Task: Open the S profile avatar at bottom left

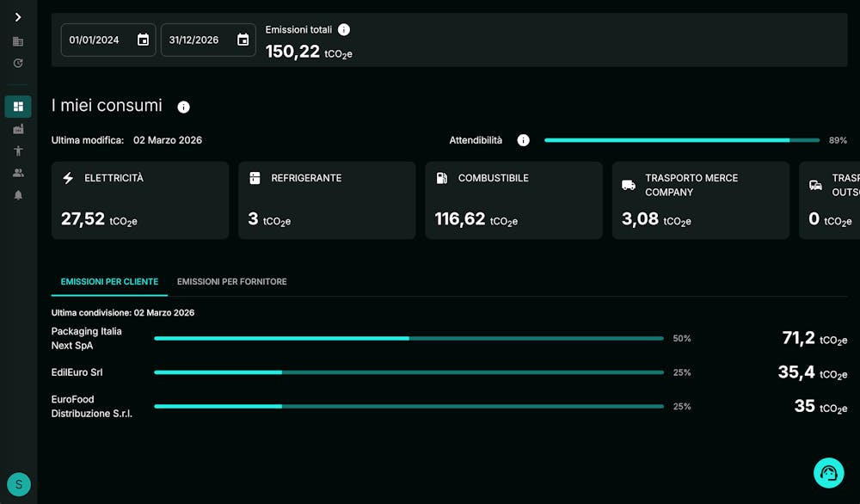Action: (x=18, y=484)
